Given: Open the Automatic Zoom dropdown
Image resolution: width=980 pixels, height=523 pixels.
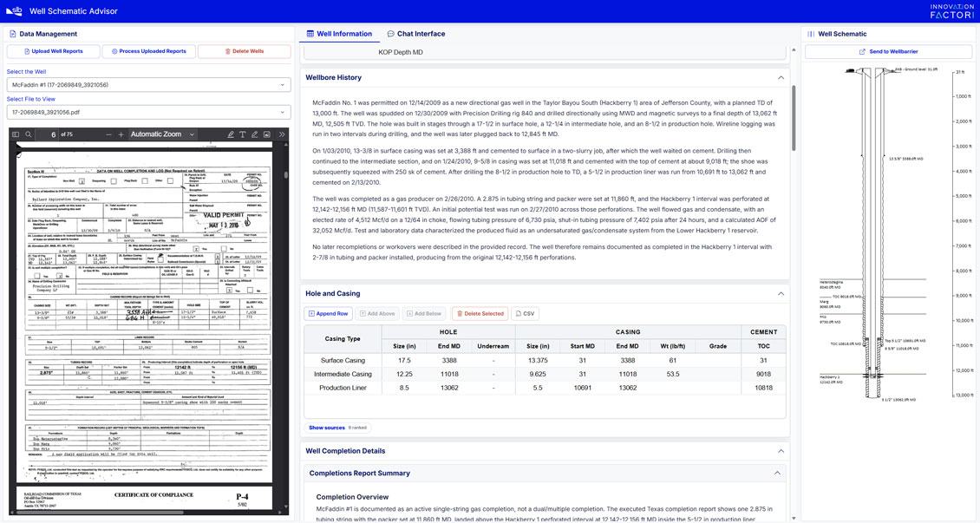Looking at the screenshot, I should 162,134.
